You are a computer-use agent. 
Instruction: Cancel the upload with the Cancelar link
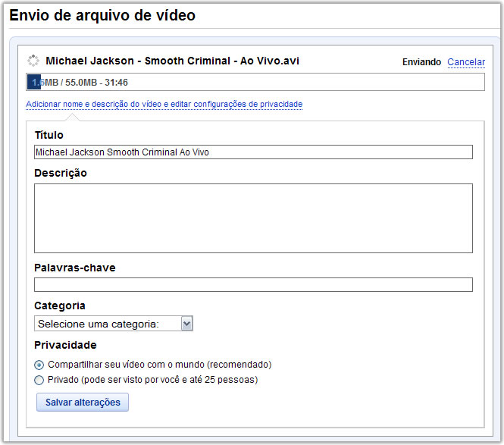point(466,62)
